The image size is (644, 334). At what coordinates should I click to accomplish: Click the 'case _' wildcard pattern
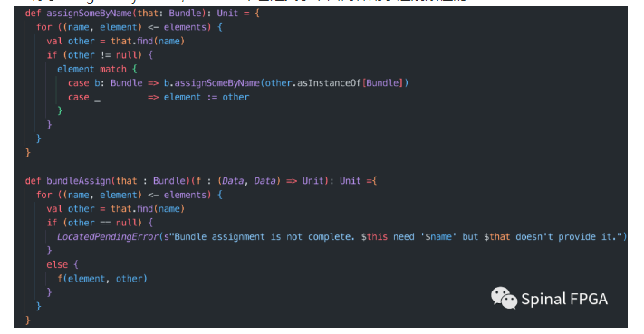tap(84, 97)
